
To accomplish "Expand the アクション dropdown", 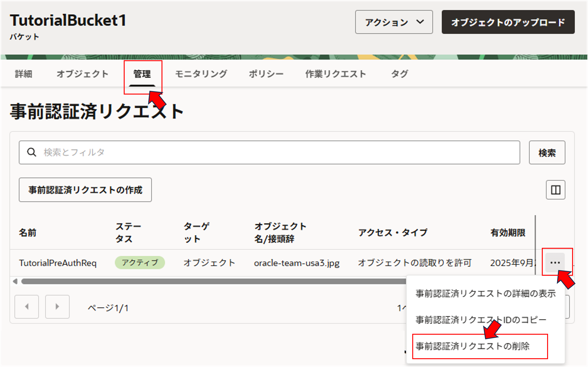I will (x=394, y=22).
